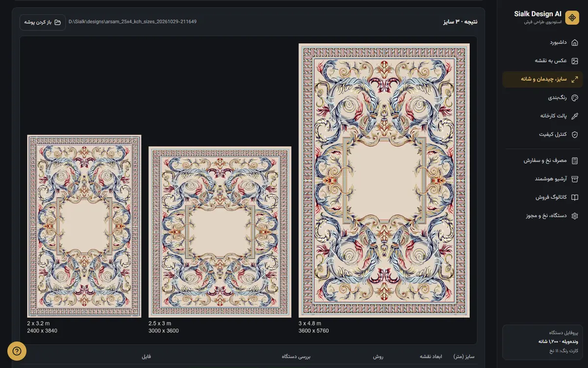Viewport: 588px width, 368px height.
Task: Click the 'وندویله · ۱٬۲۰۰ شانه' machine profile text
Action: tap(558, 342)
